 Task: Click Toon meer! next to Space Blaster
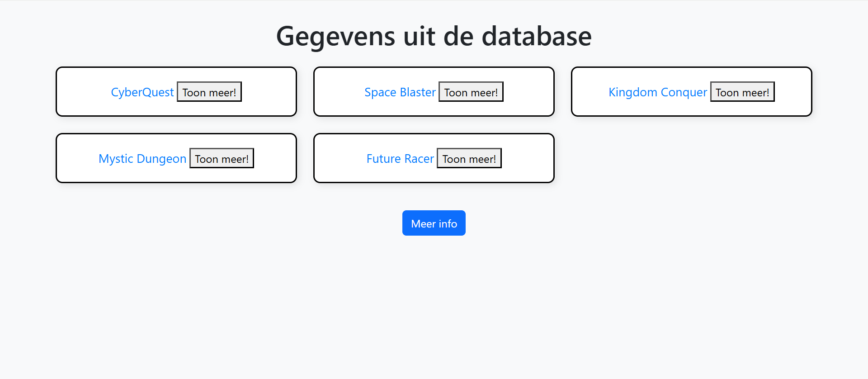471,91
